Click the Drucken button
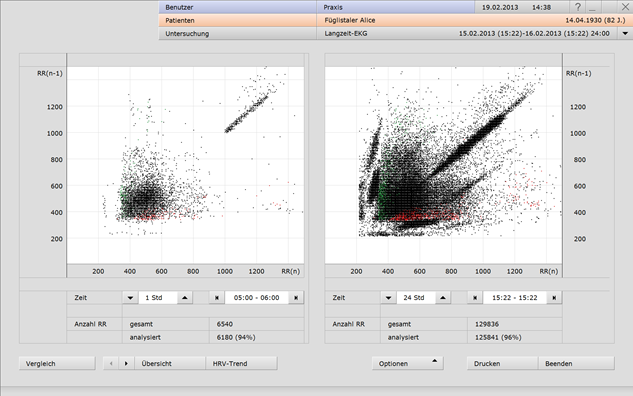633x396 pixels. coord(503,363)
